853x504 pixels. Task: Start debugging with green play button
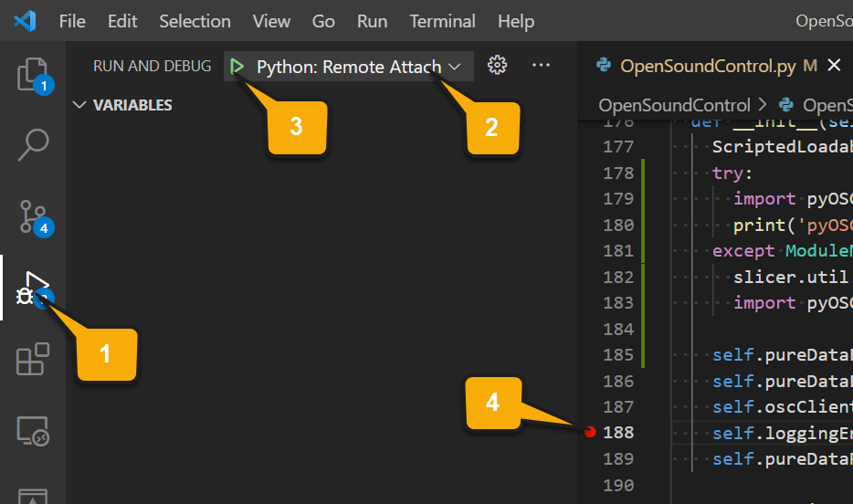(x=237, y=67)
